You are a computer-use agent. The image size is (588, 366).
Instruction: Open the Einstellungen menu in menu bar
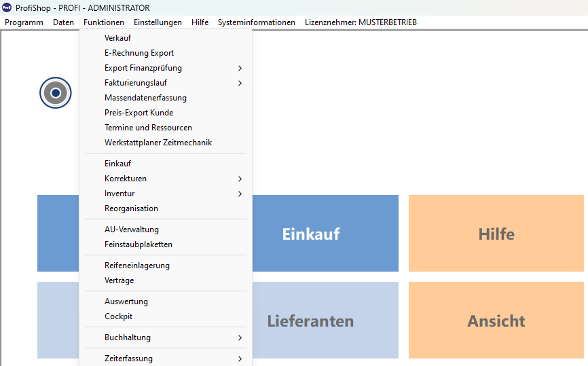coord(158,22)
